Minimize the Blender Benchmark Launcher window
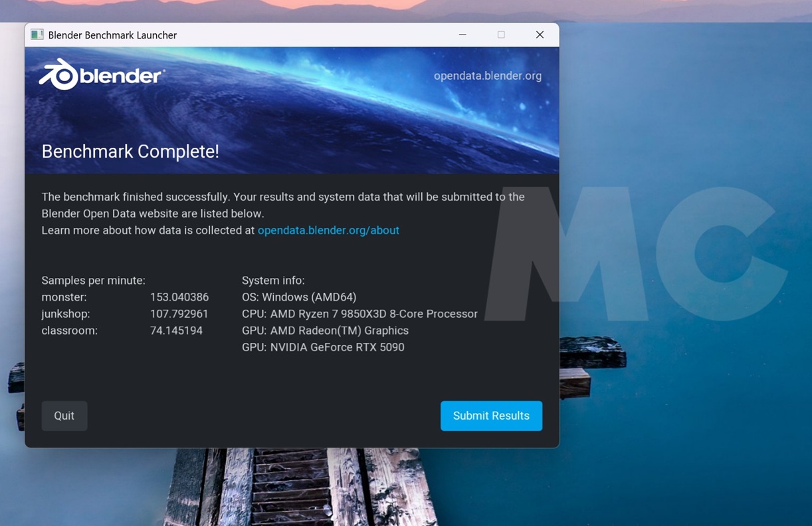 [462, 35]
